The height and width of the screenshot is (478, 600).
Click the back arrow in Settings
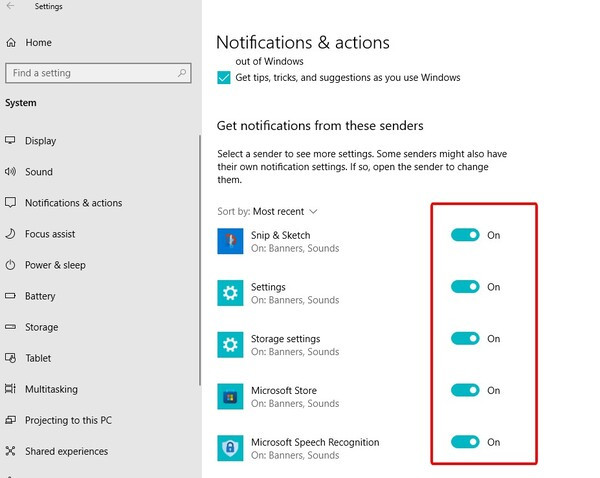click(x=10, y=6)
